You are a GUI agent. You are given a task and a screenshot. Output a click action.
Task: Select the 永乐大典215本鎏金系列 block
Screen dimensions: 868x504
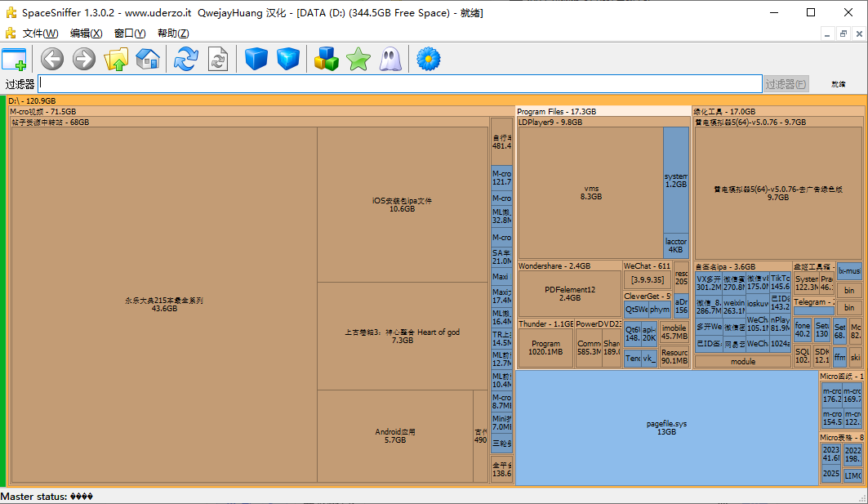(x=163, y=304)
